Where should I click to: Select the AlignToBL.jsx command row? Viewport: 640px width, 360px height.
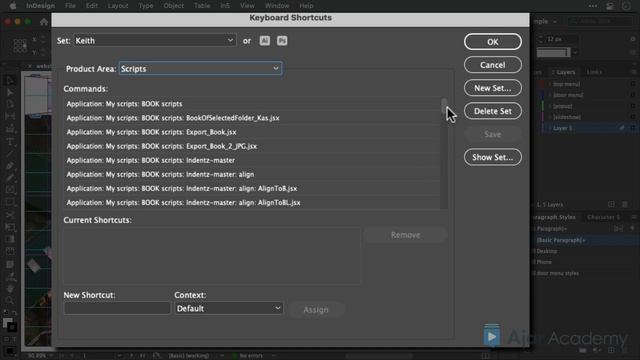251,203
